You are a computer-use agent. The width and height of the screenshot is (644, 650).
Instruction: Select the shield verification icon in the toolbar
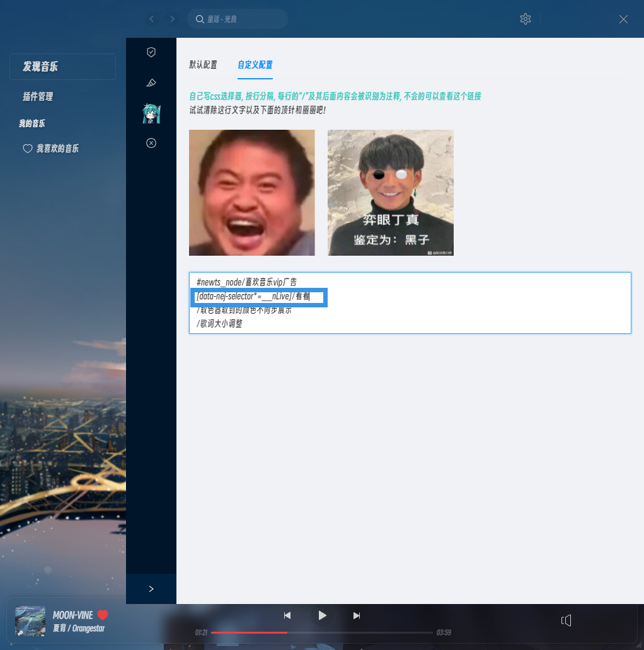coord(151,52)
